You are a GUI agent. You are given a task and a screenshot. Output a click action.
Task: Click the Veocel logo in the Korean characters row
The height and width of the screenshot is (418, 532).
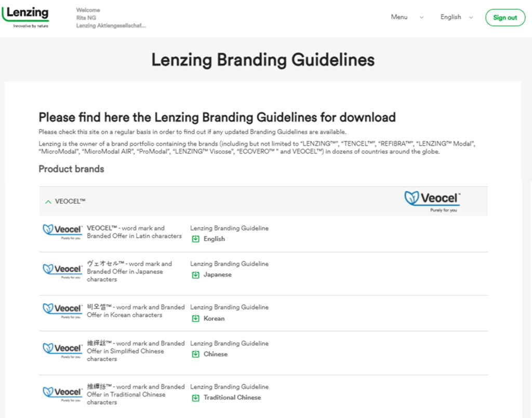click(62, 311)
